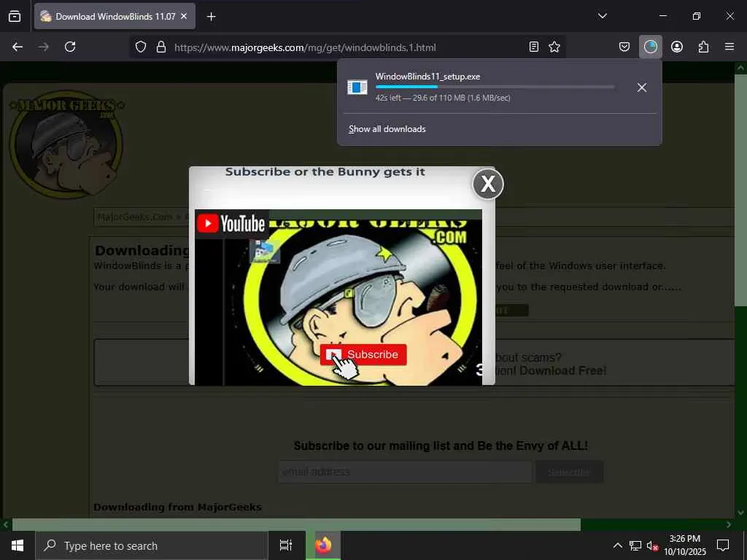Open clock showing 3:26 PM
Viewport: 747px width, 560px height.
tap(684, 545)
